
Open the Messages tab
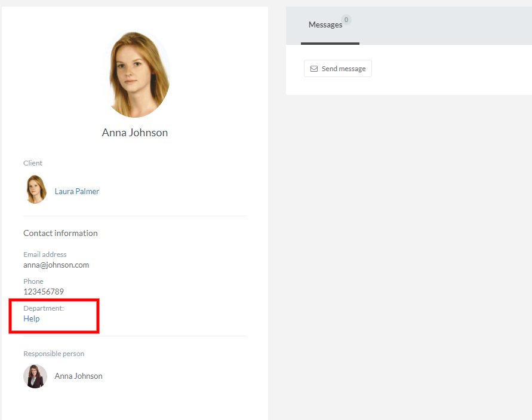[x=325, y=25]
